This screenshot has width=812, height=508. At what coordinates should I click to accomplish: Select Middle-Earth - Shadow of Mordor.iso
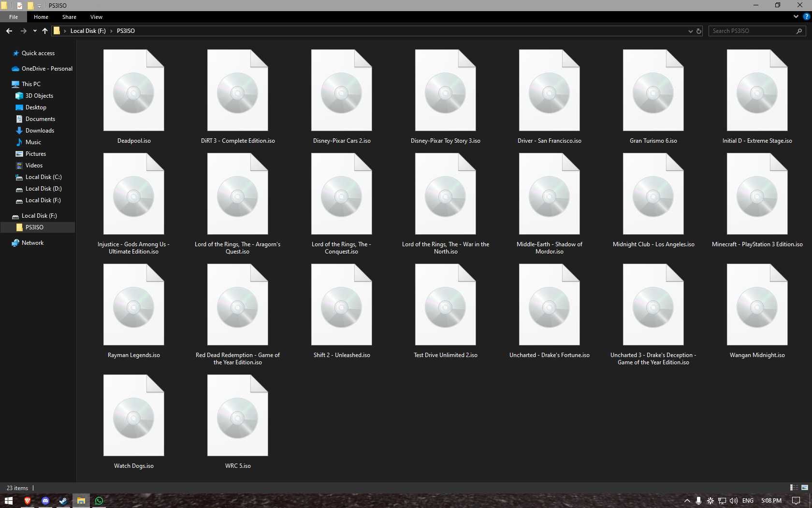549,194
